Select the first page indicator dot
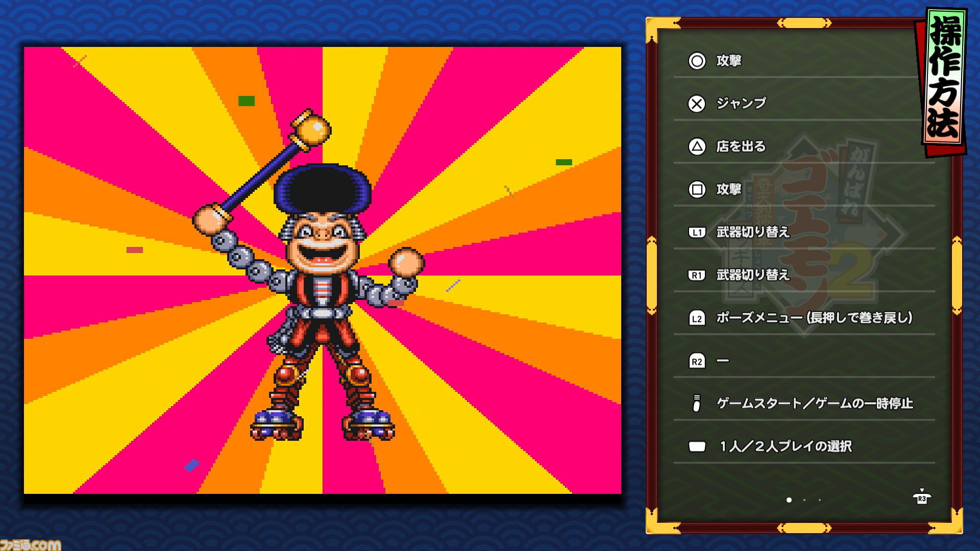The image size is (980, 551). (789, 500)
